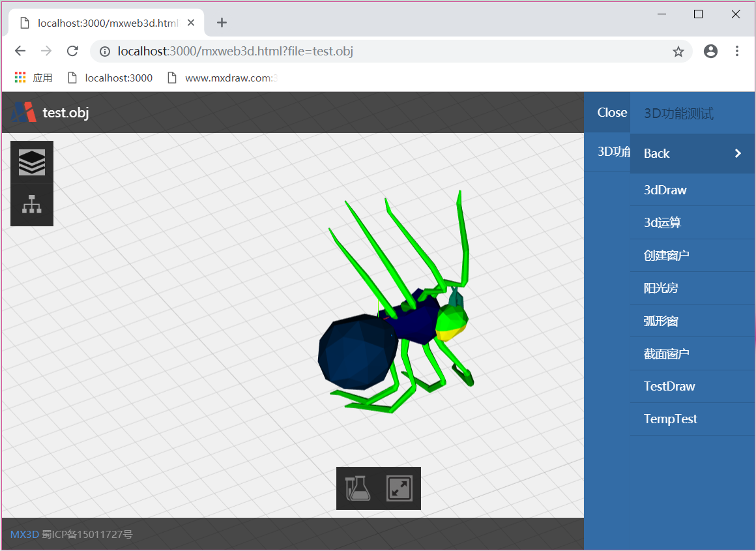This screenshot has height=551, width=756.
Task: Click the MX3D footer link
Action: [24, 534]
